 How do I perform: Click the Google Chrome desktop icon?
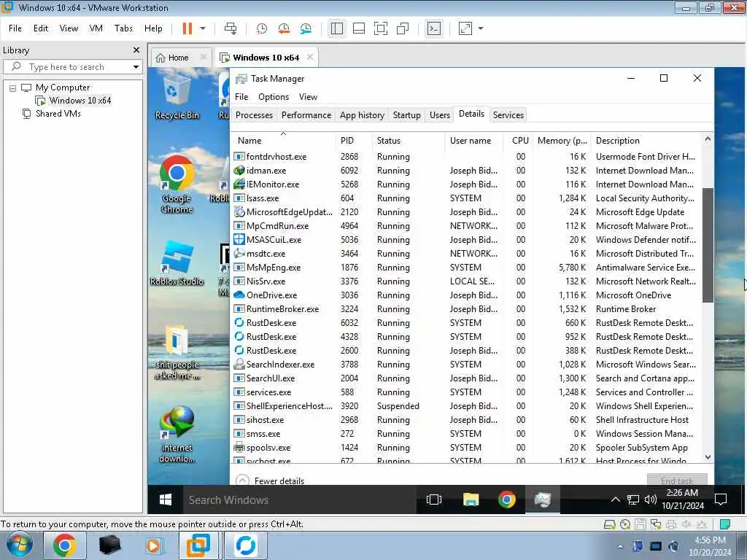click(x=177, y=184)
